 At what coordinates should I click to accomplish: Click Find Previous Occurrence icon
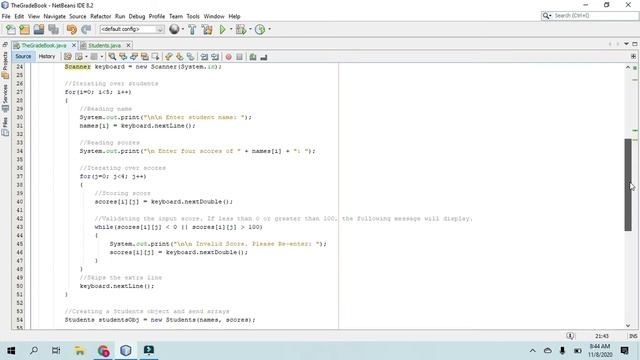[123, 57]
